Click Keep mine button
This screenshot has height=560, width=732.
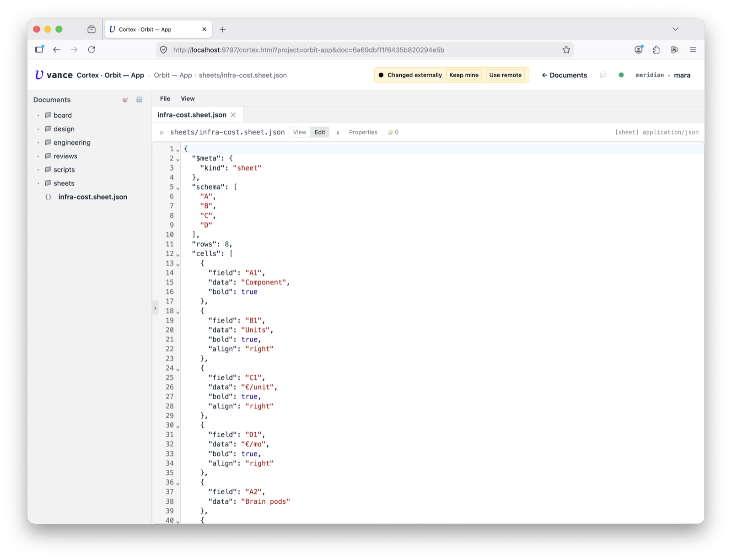[464, 75]
